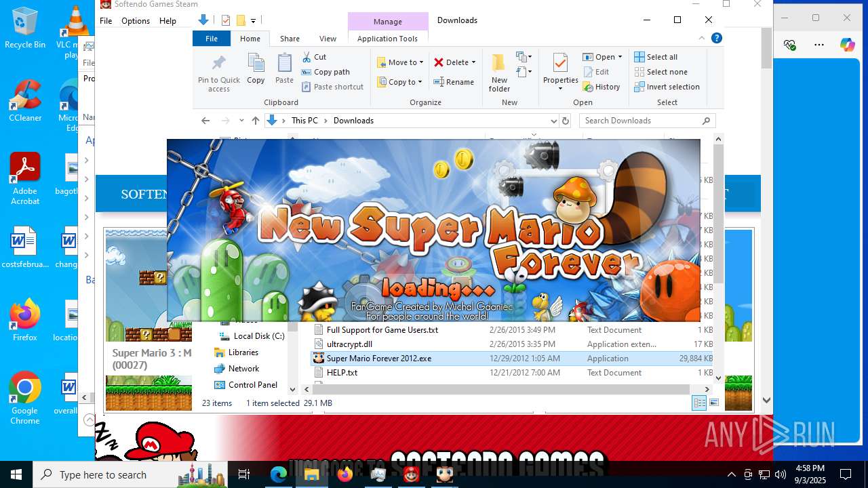
Task: Click the File Explorer taskbar icon
Action: click(312, 474)
